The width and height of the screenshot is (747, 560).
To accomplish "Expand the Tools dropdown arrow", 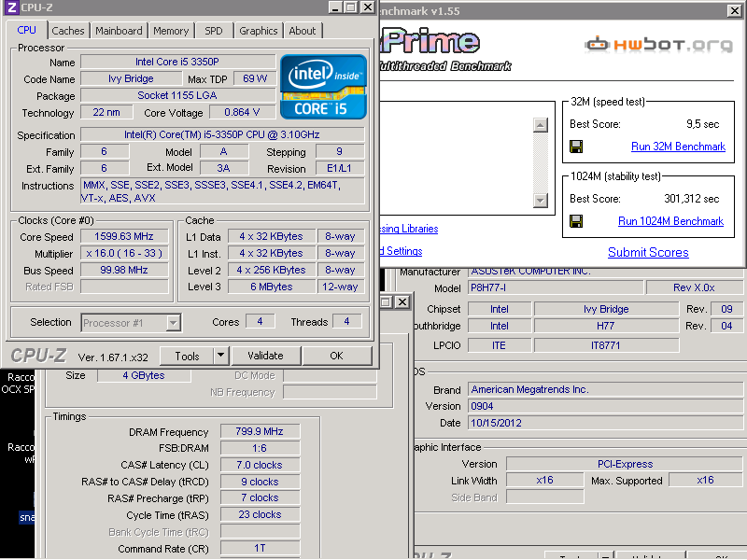I will pos(220,356).
